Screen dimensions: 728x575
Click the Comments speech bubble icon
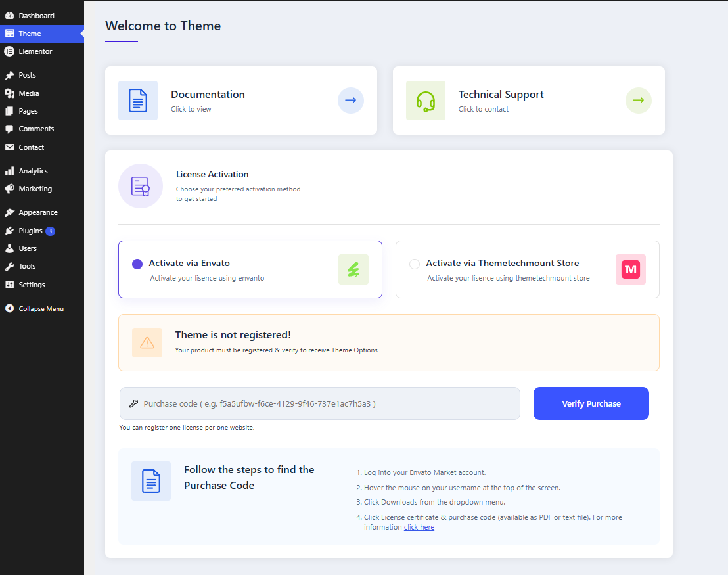(x=9, y=129)
